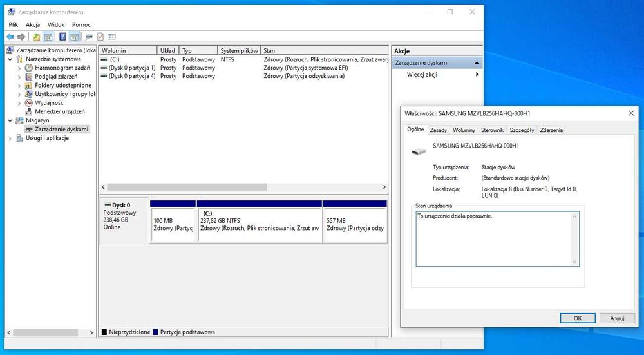Viewport: 644px width, 355px height.
Task: Click the right arrow of volume list scrollbar
Action: click(384, 187)
